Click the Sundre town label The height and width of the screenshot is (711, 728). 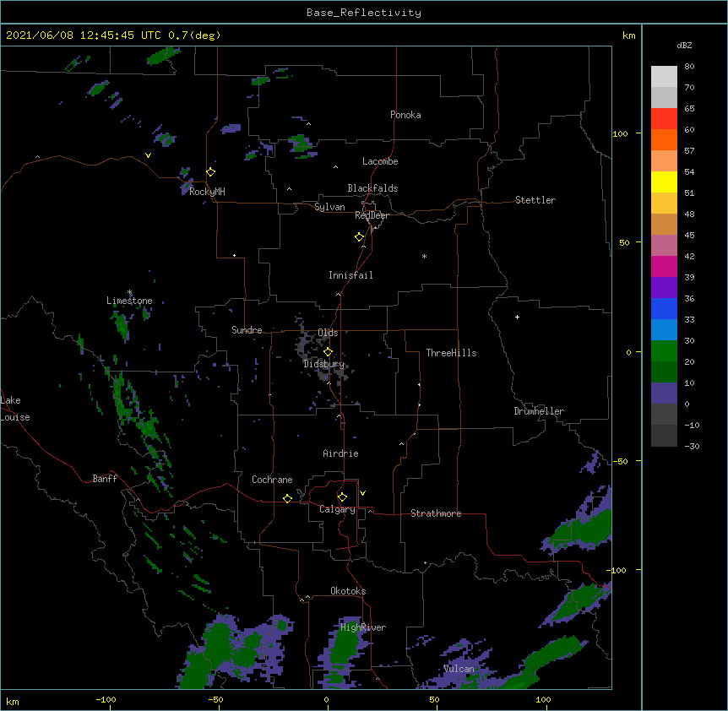(x=247, y=330)
